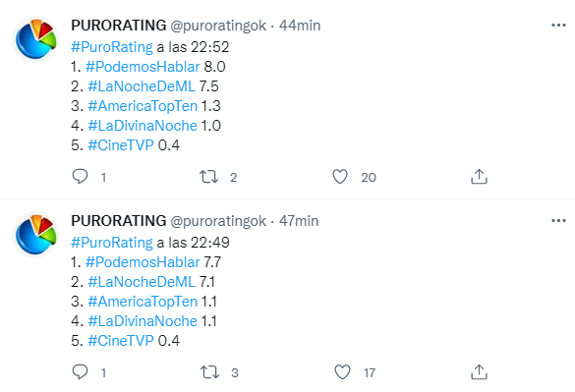This screenshot has height=392, width=575.
Task: Open more options for the 47min tweet
Action: [x=558, y=220]
